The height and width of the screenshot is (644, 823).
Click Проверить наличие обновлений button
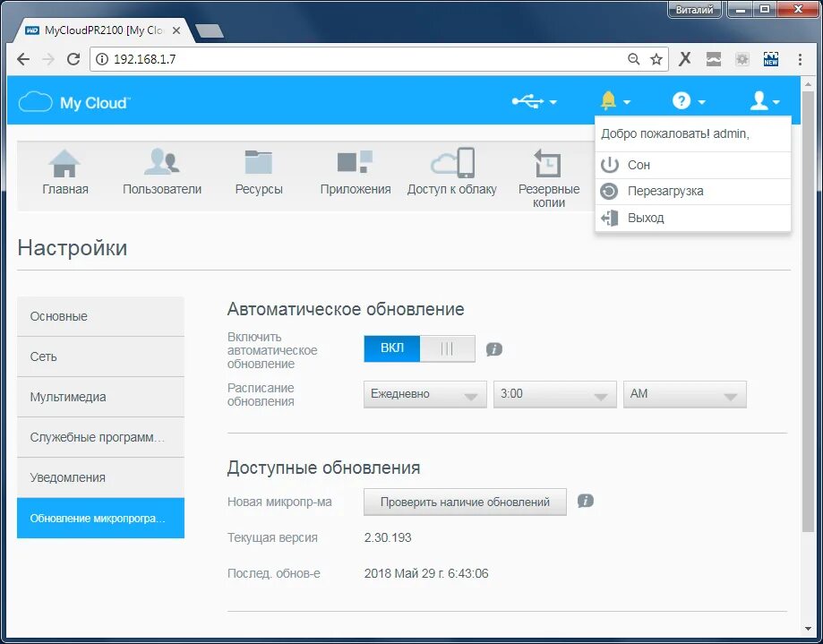pyautogui.click(x=465, y=502)
